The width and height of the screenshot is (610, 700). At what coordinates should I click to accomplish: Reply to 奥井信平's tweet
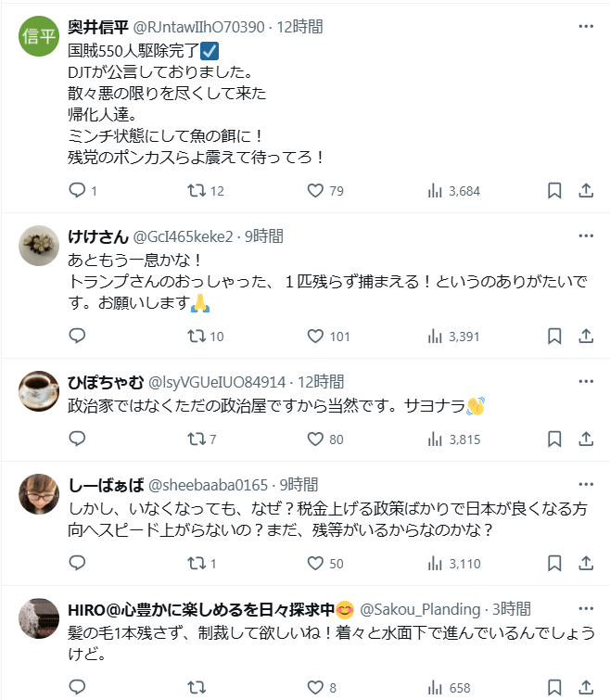78,191
